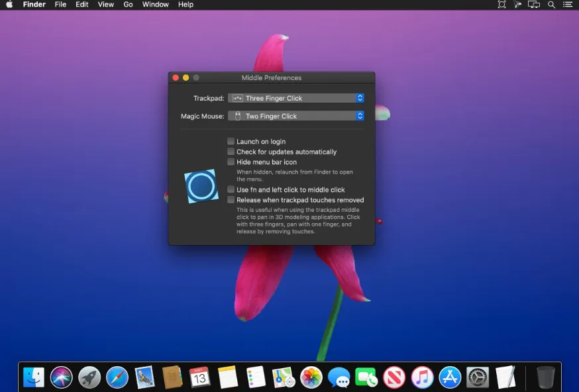Open the View menu
579x392 pixels.
click(x=105, y=5)
